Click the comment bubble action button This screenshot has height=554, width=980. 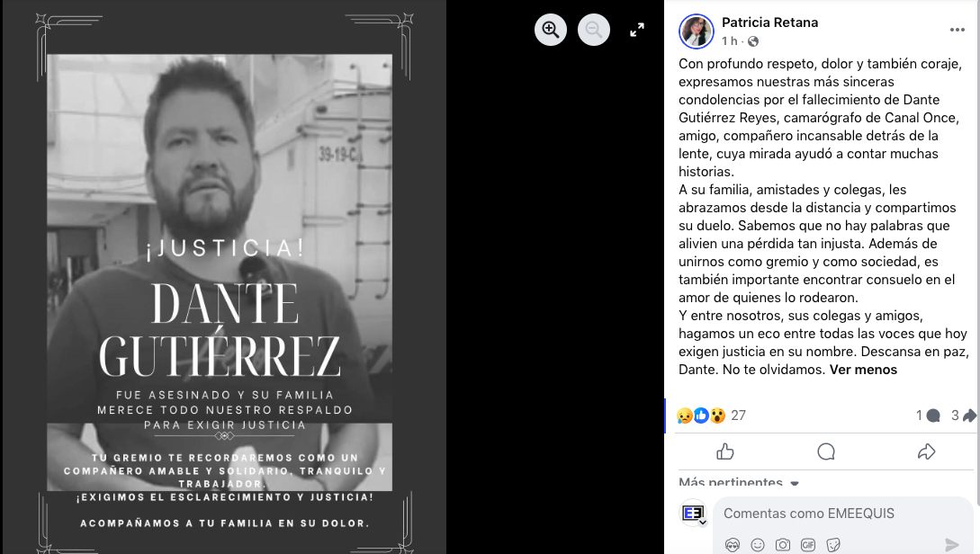(825, 451)
